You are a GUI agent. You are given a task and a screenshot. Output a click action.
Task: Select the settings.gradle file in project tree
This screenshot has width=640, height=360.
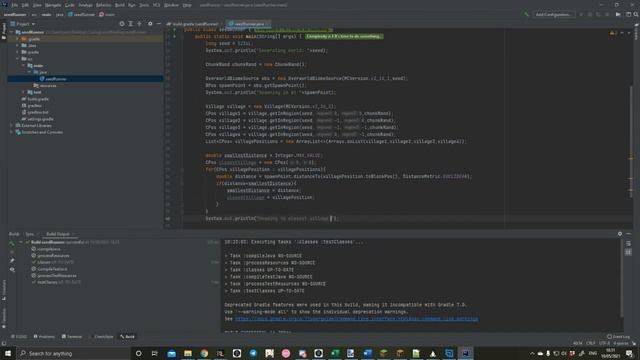click(37, 119)
